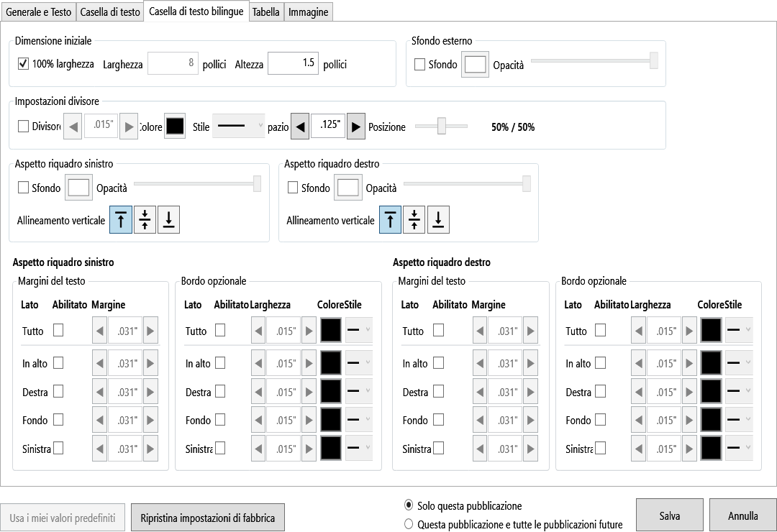Click the Annulla button
777x532 pixels.
(x=742, y=515)
